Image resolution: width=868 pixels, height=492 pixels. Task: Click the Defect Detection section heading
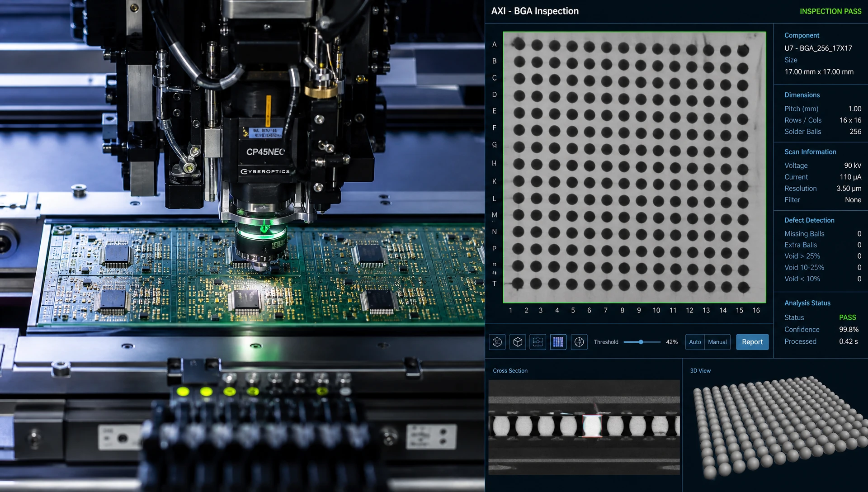click(x=809, y=220)
